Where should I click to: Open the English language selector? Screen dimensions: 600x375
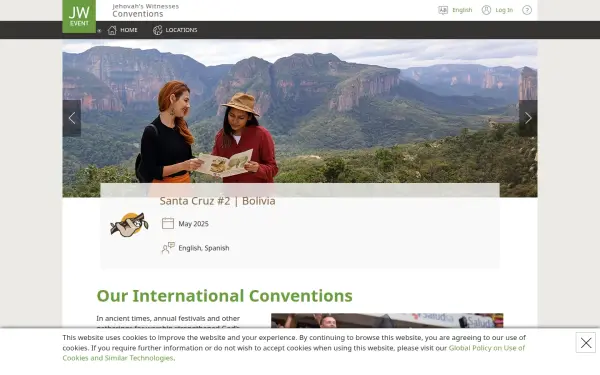click(x=455, y=10)
